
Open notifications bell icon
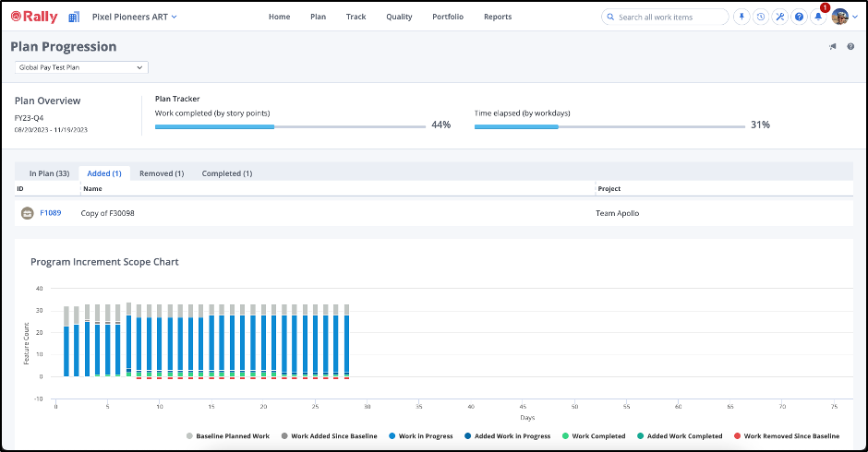pyautogui.click(x=818, y=17)
